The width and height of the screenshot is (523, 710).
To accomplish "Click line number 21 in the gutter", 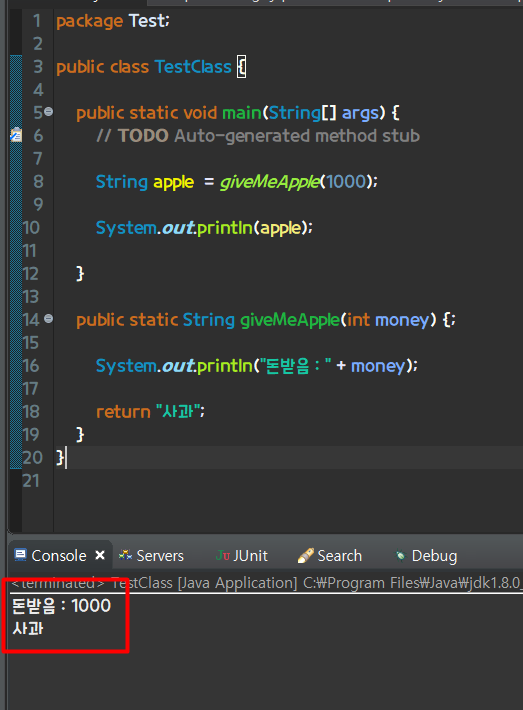I will [31, 481].
